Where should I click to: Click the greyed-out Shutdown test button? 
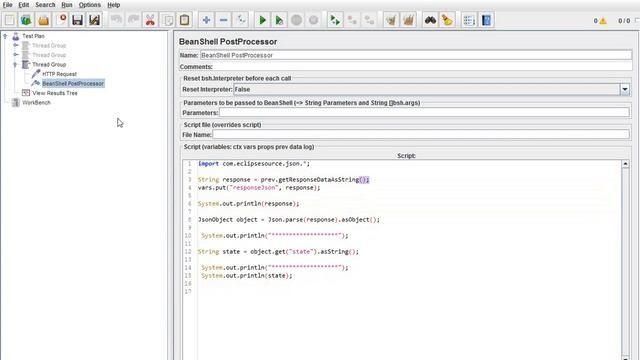point(313,20)
